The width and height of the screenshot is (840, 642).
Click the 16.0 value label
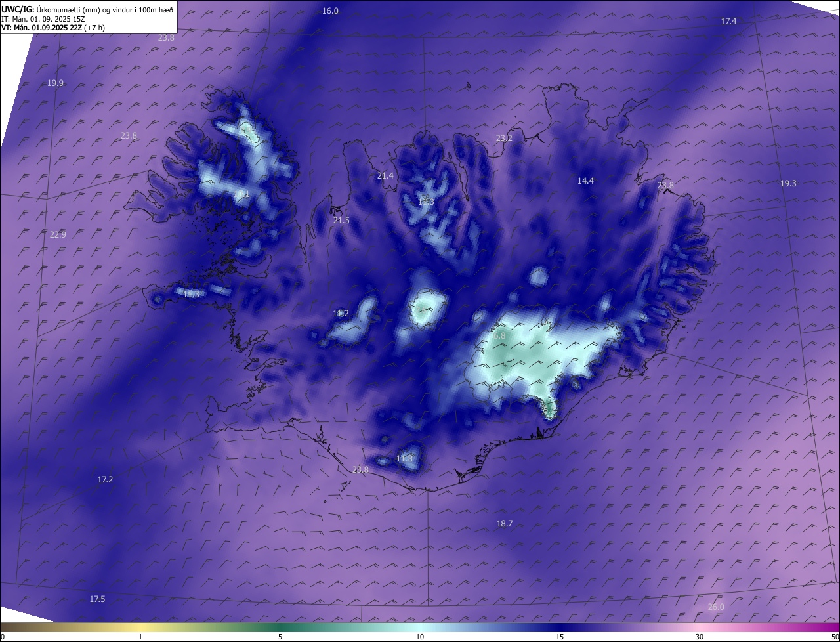point(330,11)
